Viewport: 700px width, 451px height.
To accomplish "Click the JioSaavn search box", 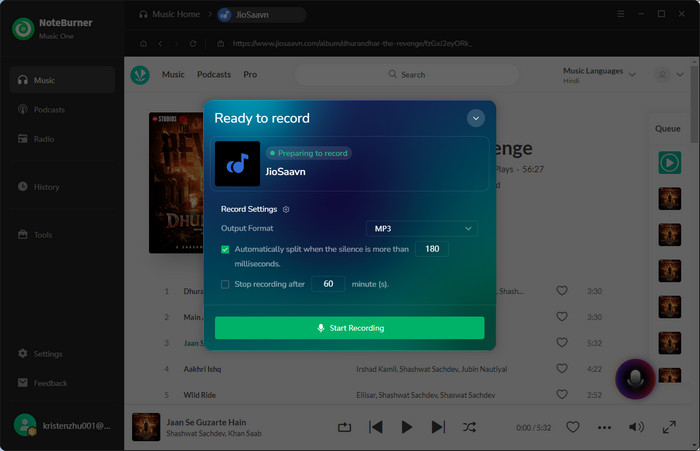I will point(407,75).
